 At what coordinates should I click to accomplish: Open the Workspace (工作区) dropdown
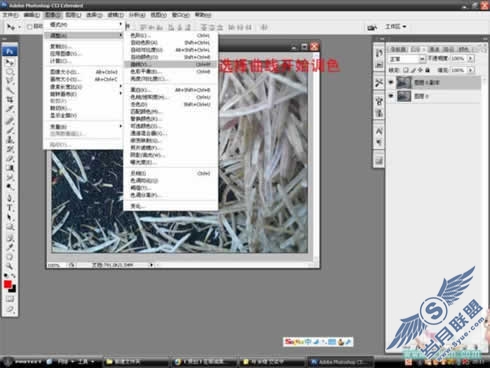click(x=396, y=26)
